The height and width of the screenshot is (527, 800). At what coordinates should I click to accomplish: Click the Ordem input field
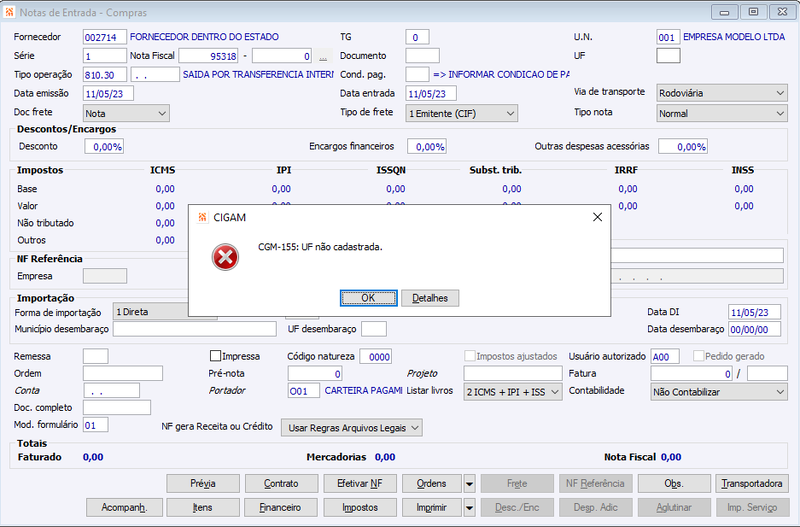point(123,373)
